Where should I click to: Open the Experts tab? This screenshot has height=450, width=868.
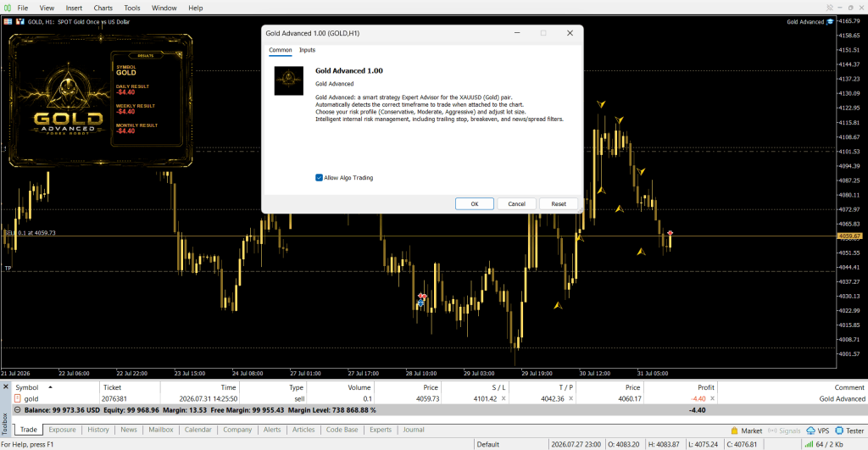[x=381, y=430]
